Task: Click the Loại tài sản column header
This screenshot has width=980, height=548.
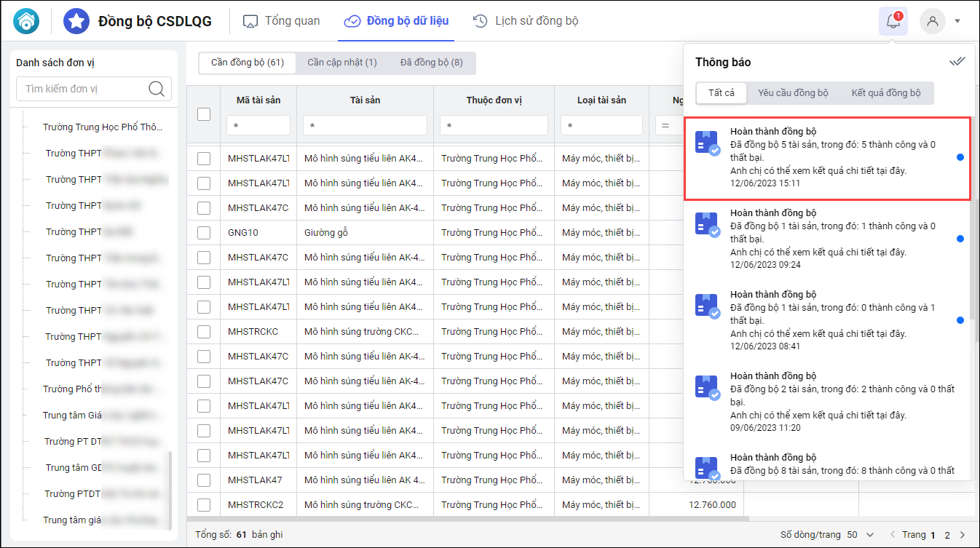Action: pos(601,100)
